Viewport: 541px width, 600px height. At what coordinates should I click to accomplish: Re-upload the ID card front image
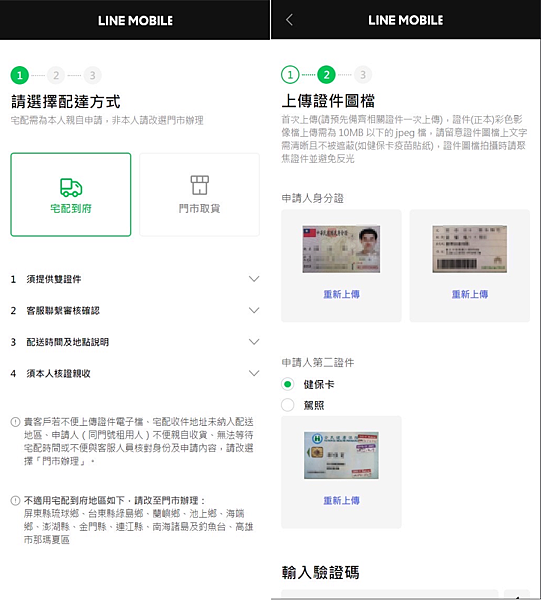point(341,294)
